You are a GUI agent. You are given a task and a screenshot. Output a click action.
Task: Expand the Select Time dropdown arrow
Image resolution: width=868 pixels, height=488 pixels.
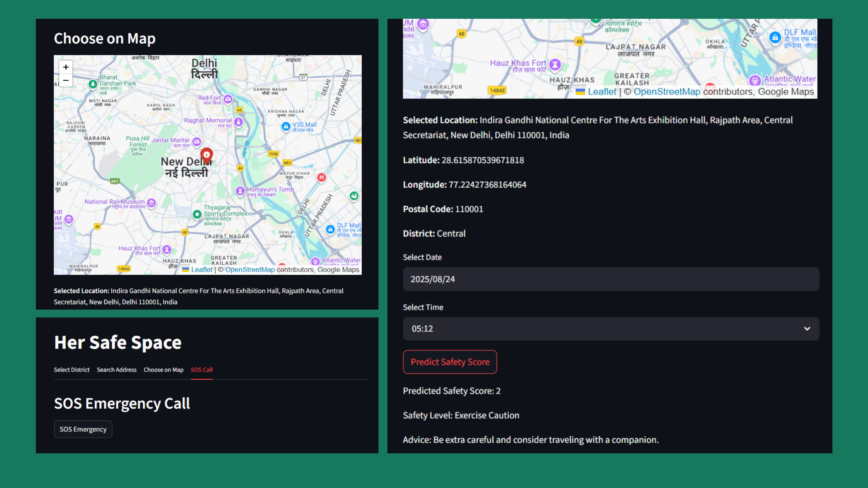[x=807, y=329]
